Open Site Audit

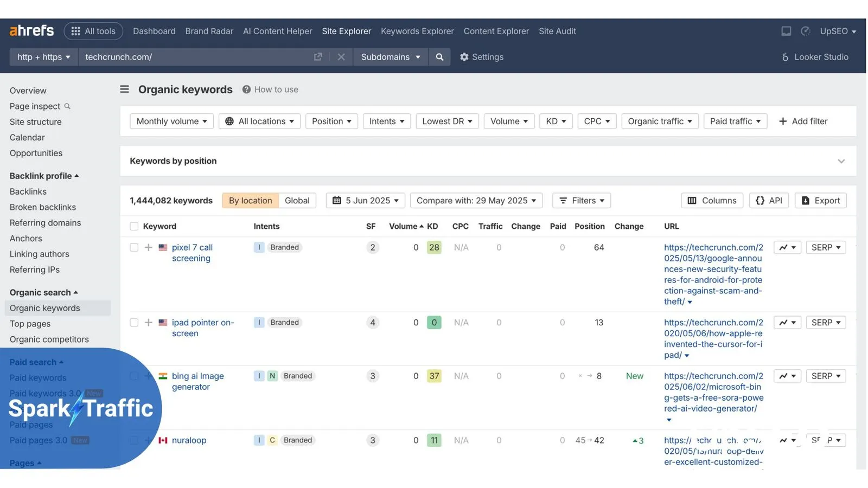click(x=557, y=31)
